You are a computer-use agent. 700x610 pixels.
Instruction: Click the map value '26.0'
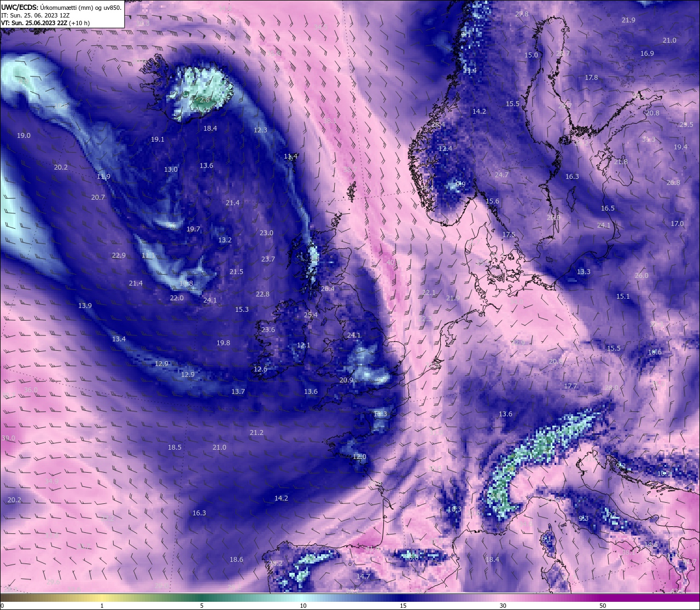tap(641, 275)
